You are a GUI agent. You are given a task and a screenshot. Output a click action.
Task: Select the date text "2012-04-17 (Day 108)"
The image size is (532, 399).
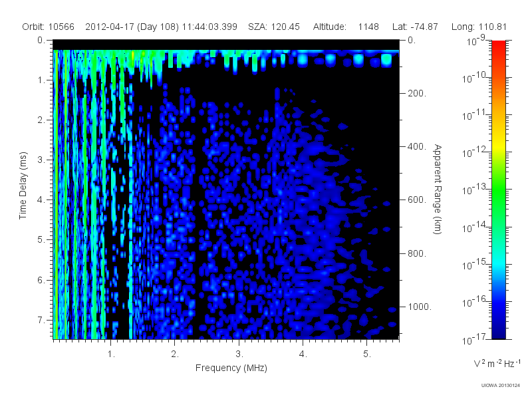(132, 27)
